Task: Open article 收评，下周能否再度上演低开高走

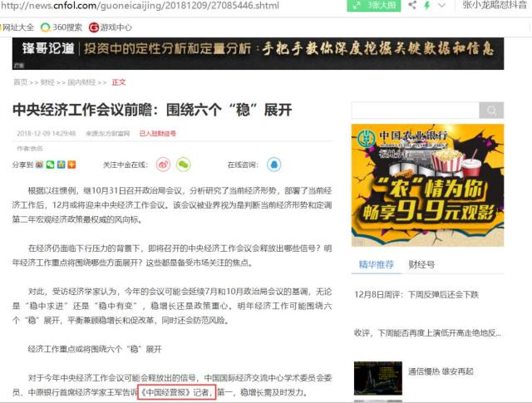Action: pyautogui.click(x=427, y=333)
